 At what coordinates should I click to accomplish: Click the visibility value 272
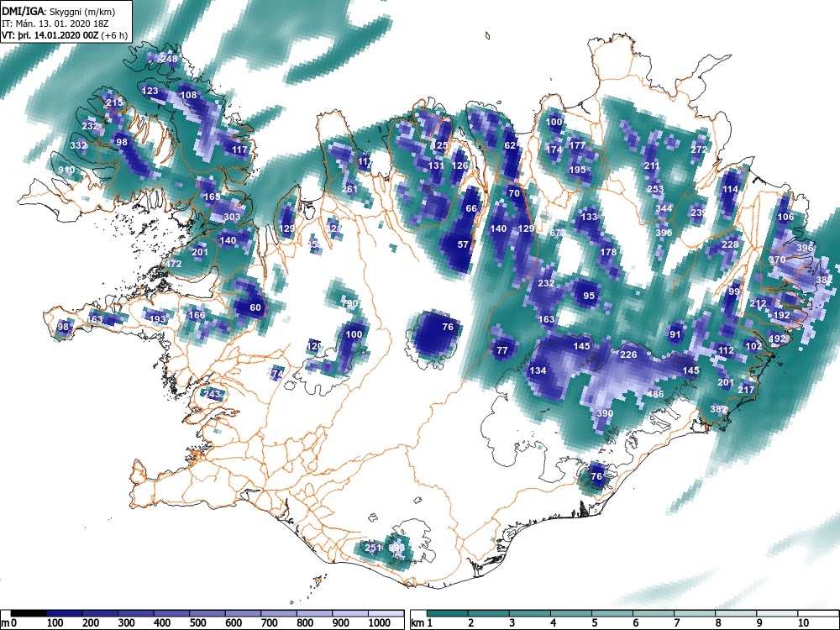[699, 150]
